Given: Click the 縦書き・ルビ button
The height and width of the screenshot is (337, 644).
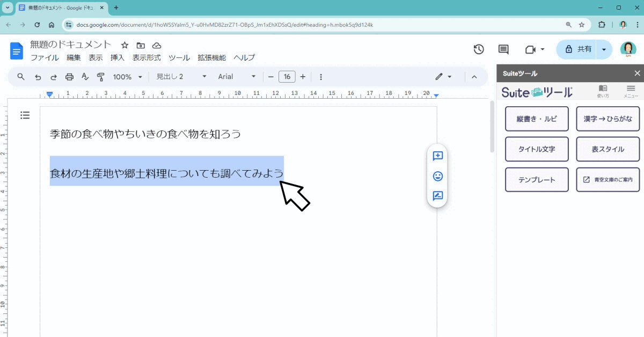Looking at the screenshot, I should (537, 119).
